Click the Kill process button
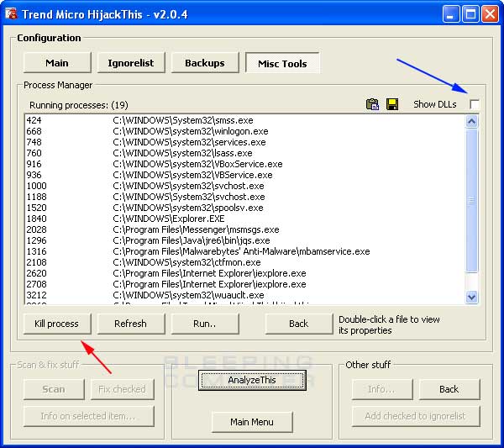Image resolution: width=504 pixels, height=448 pixels. click(x=57, y=324)
